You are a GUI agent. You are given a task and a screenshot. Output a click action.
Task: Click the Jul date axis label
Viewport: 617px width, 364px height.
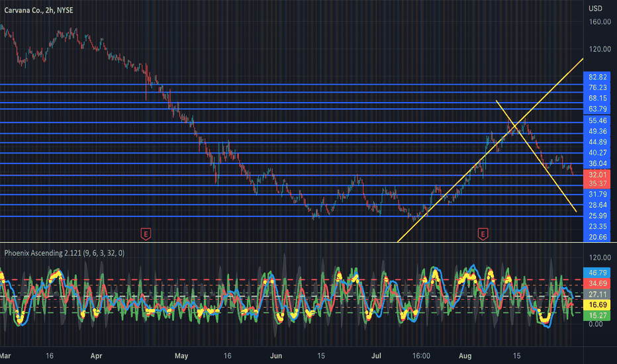coord(376,356)
